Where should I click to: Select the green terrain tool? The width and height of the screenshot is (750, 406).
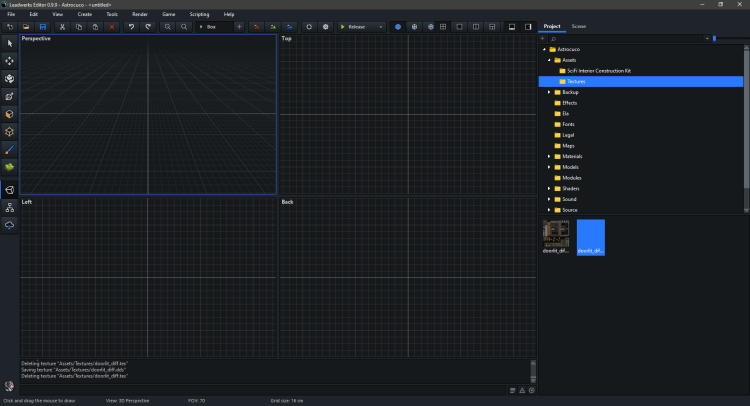tap(10, 166)
